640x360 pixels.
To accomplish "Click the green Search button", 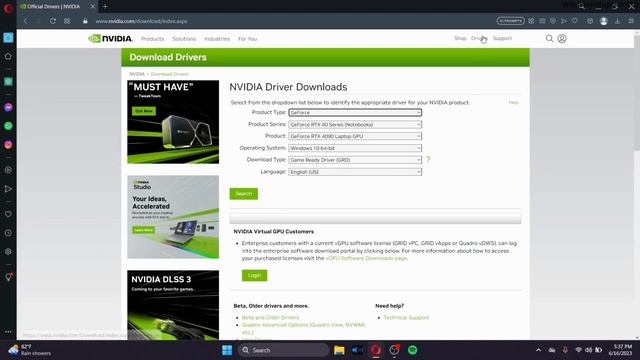I will 244,193.
